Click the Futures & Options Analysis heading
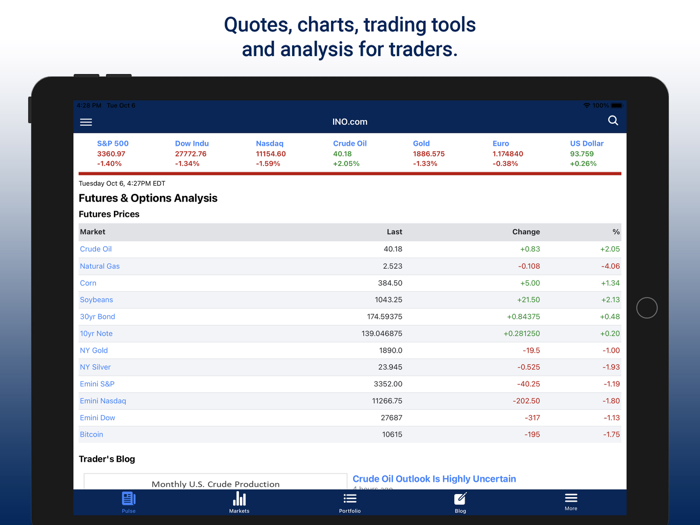This screenshot has height=525, width=700. 148,198
